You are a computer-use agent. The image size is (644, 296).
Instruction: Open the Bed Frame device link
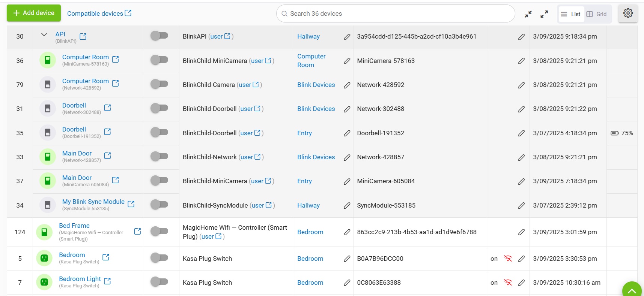[74, 226]
